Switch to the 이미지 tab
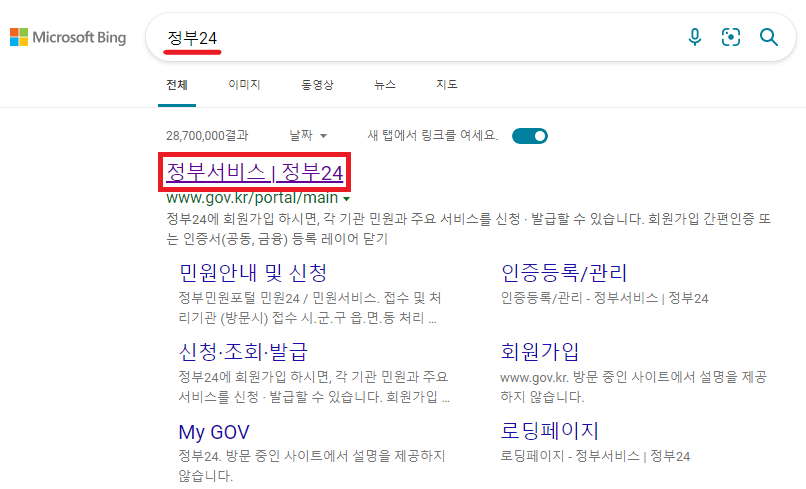Image resolution: width=806 pixels, height=489 pixels. coord(244,84)
